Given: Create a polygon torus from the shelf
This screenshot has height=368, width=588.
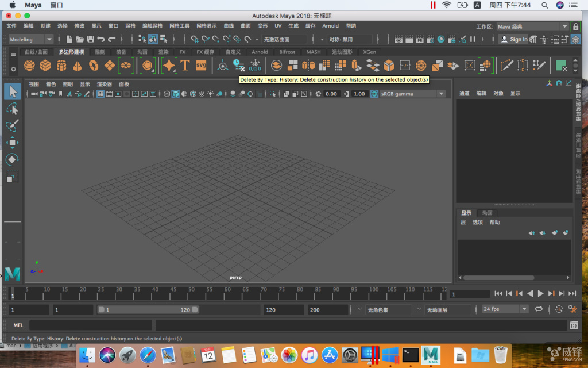Looking at the screenshot, I should [x=94, y=66].
